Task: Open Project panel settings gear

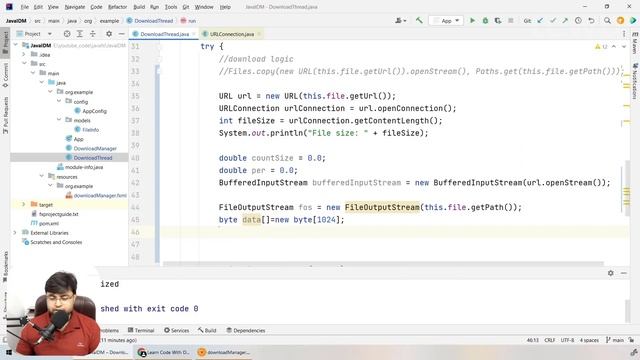Action: point(109,34)
